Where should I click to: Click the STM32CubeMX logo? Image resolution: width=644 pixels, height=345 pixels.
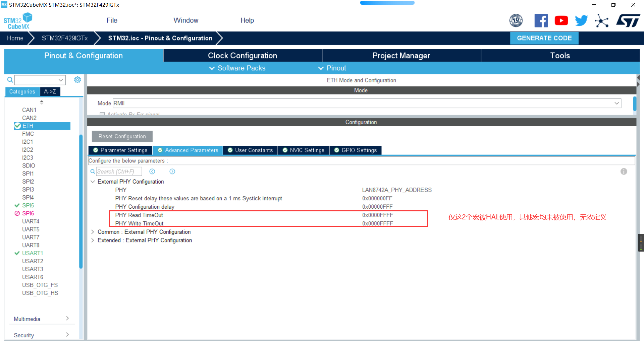coord(18,21)
